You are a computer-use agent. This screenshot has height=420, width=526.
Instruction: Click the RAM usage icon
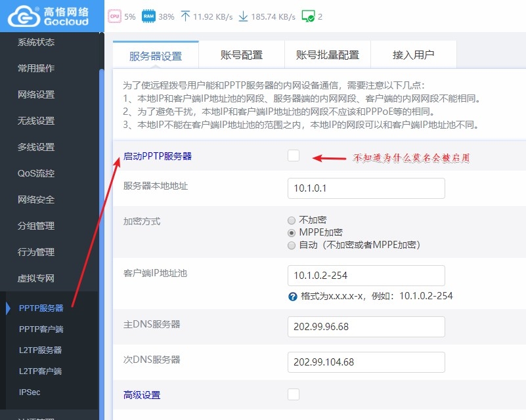point(148,16)
